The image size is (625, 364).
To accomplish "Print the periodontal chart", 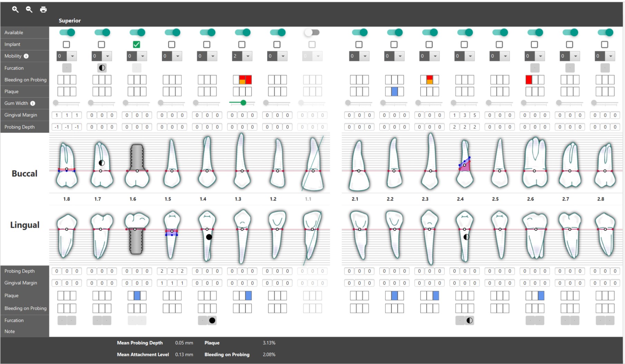I will (43, 9).
